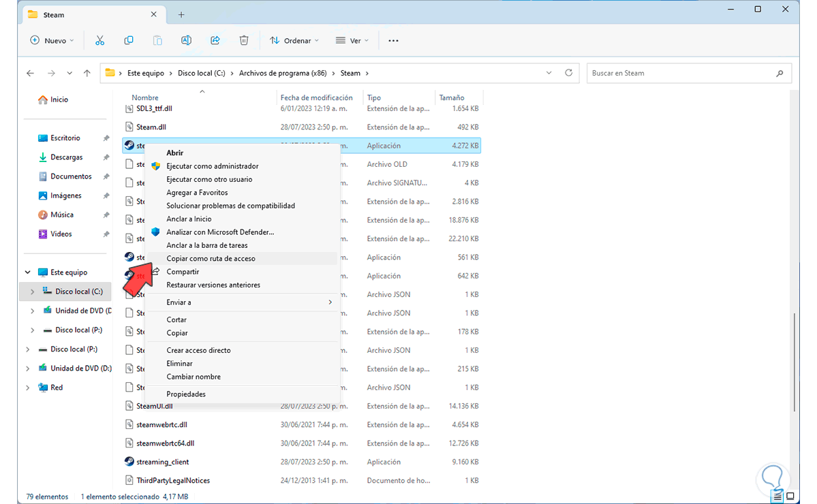
Task: Expand the Red network tree node
Action: click(27, 388)
